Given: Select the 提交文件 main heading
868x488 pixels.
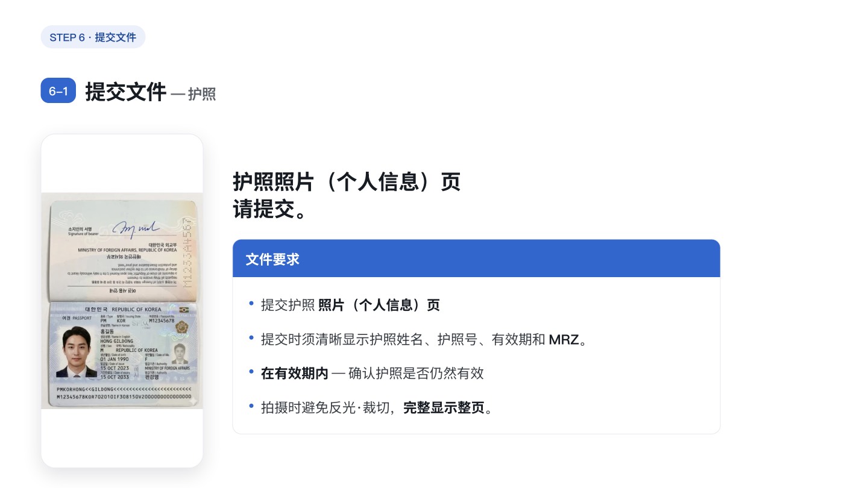Looking at the screenshot, I should click(x=126, y=92).
